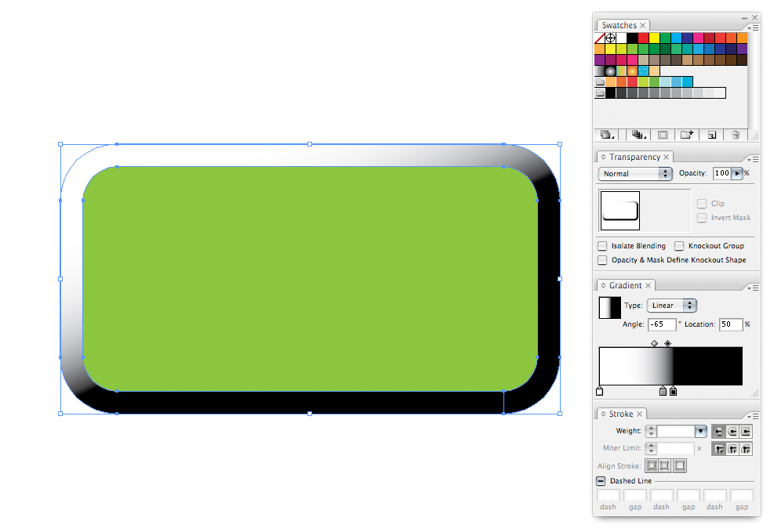
Task: Align stroke to inside icon
Action: pos(665,465)
